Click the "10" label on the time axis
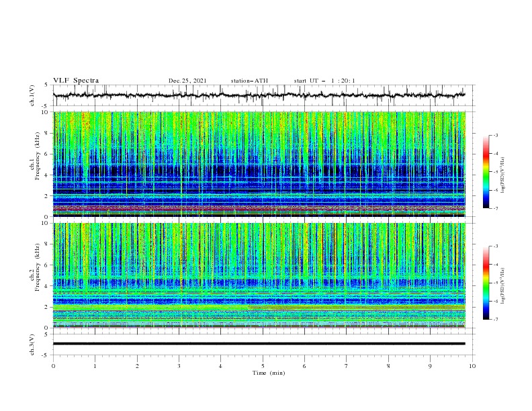Image resolution: width=532 pixels, height=411 pixels. pos(472,366)
